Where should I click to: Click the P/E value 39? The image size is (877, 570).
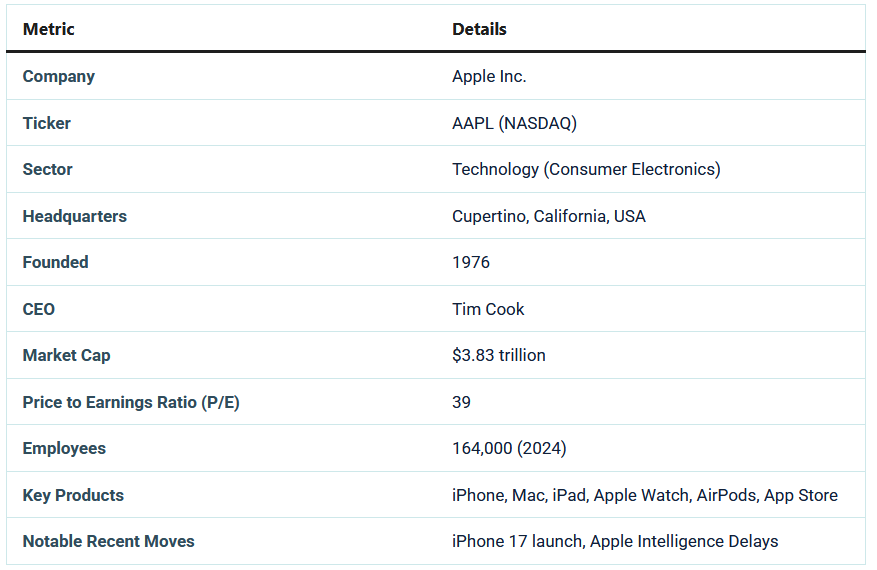(462, 402)
